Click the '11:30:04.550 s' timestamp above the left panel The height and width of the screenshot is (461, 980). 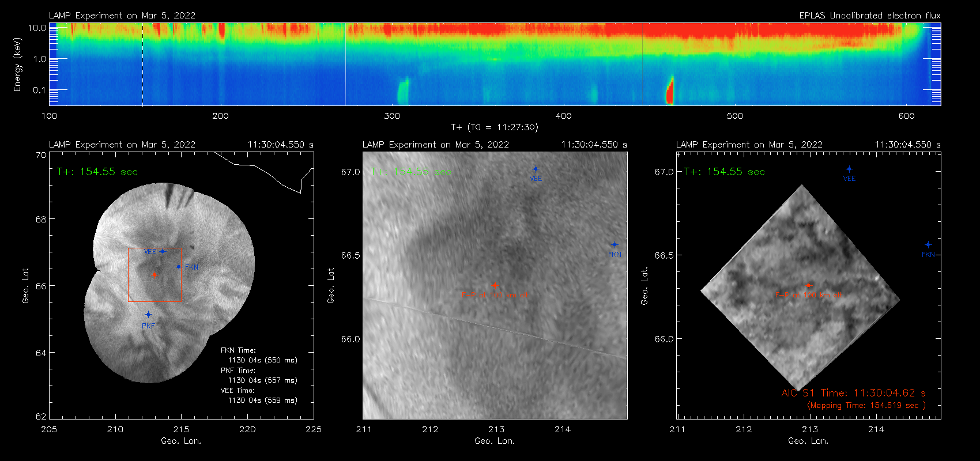click(x=281, y=145)
